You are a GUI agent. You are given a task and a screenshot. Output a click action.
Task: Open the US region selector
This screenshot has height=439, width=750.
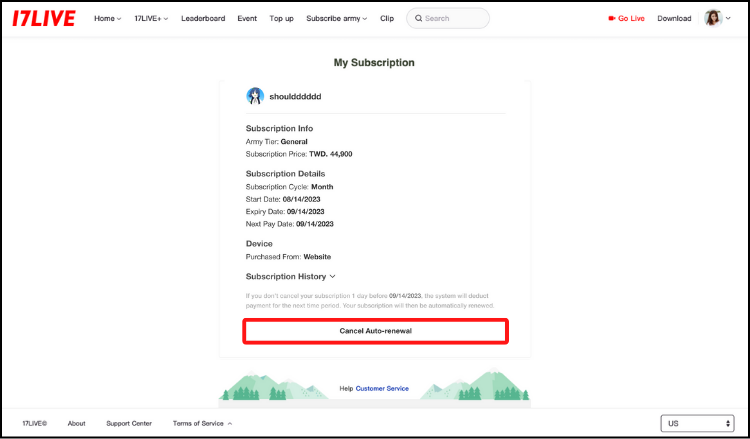click(x=698, y=423)
